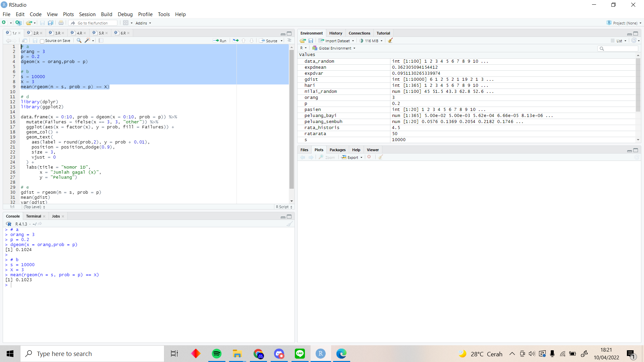Open Microsoft Edge from the taskbar
This screenshot has width=644, height=362.
(x=341, y=354)
